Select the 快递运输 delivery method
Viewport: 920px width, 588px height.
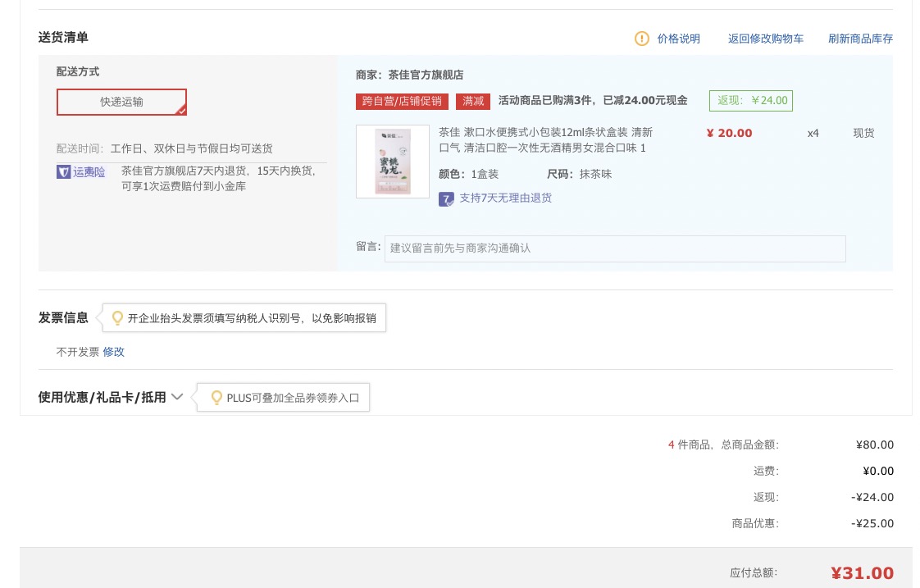tap(121, 103)
